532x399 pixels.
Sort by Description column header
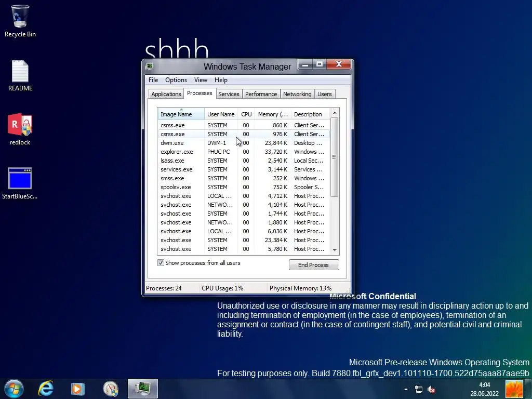click(310, 114)
